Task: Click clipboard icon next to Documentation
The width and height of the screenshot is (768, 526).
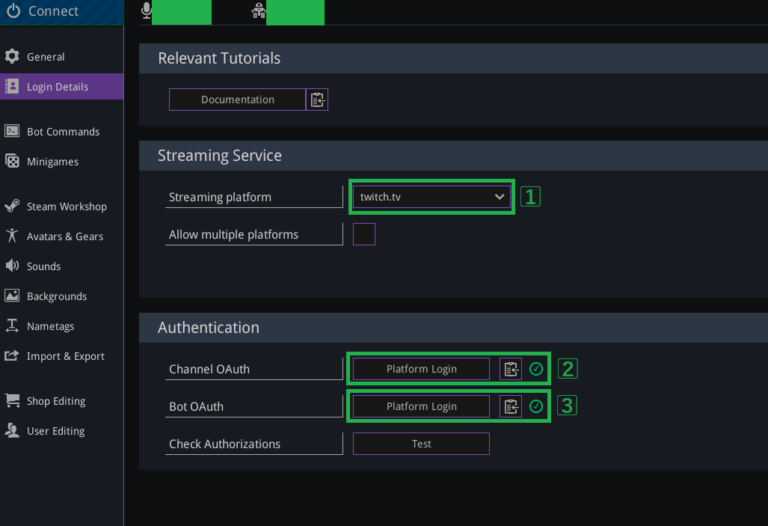Action: pyautogui.click(x=317, y=100)
